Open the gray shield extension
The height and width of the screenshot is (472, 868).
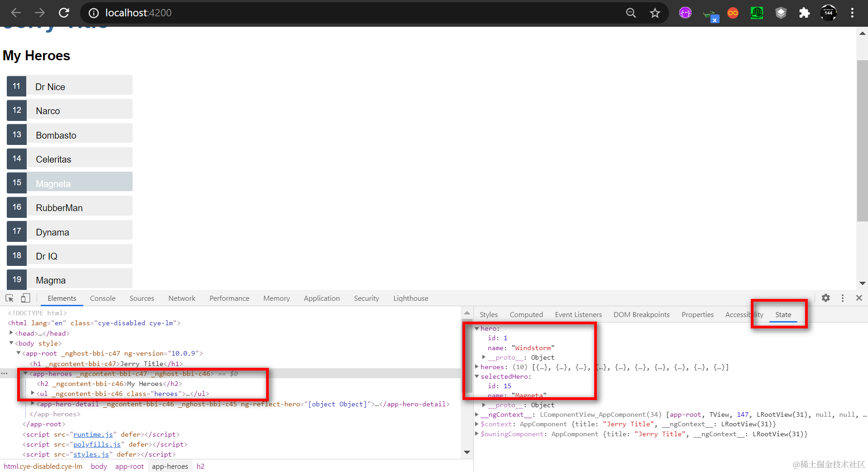coord(781,13)
